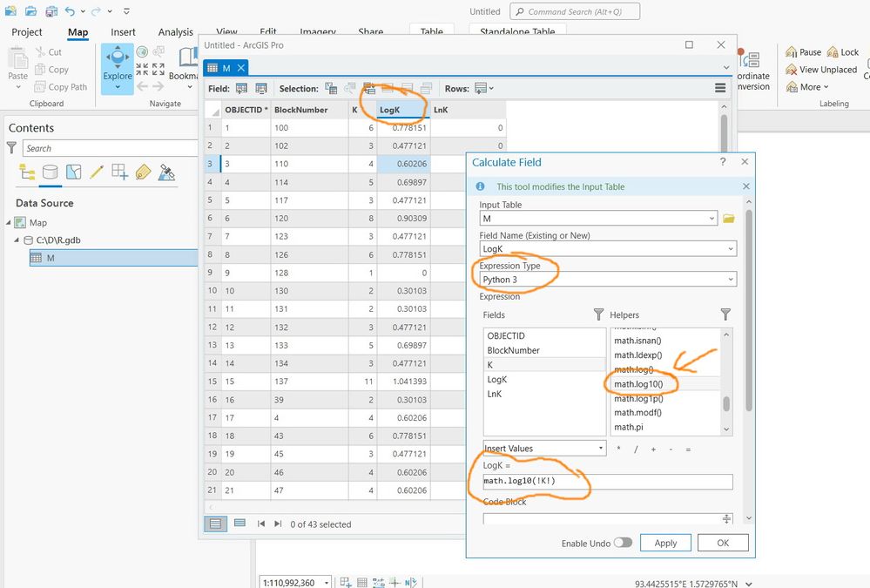Customize the Quick Access Toolbar dropdown
Image resolution: width=870 pixels, height=588 pixels.
click(x=126, y=11)
